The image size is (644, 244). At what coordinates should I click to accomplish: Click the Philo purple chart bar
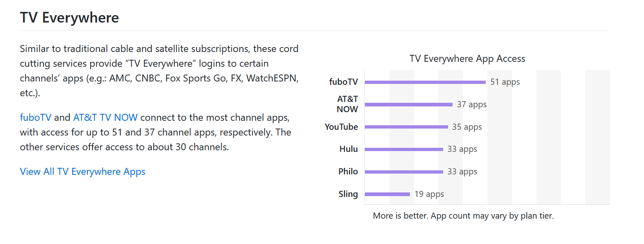point(403,172)
